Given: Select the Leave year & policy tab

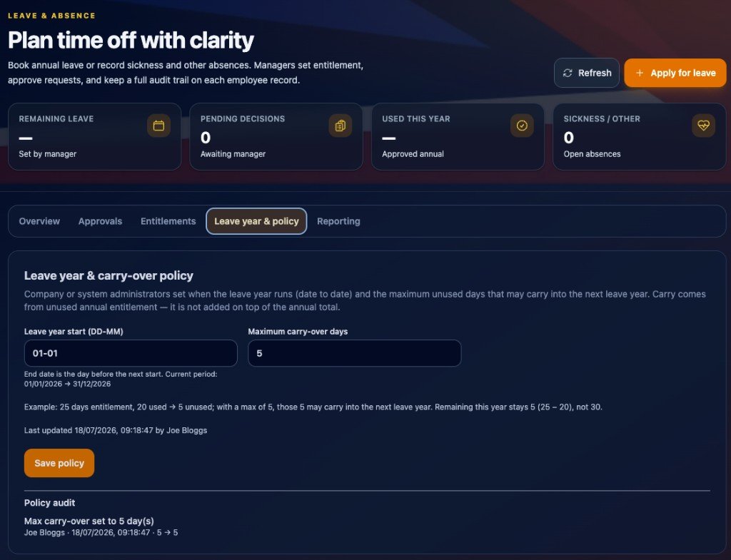Looking at the screenshot, I should 256,221.
